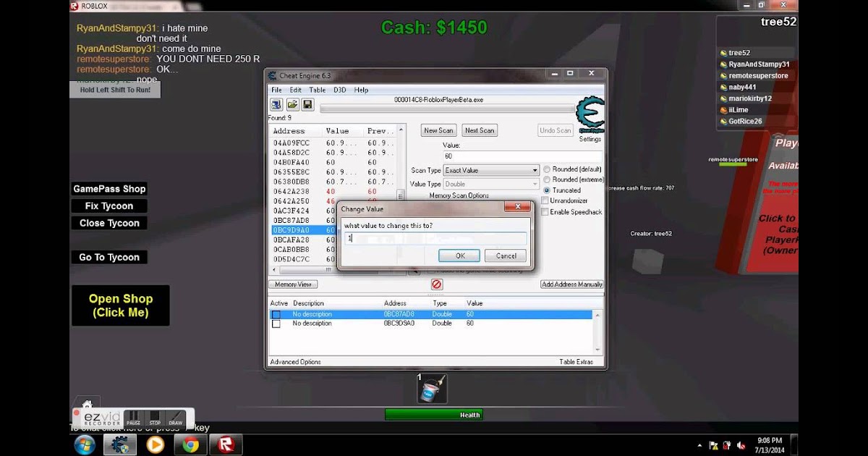Click the Roblox icon in taskbar
The width and height of the screenshot is (868, 456).
[x=226, y=444]
